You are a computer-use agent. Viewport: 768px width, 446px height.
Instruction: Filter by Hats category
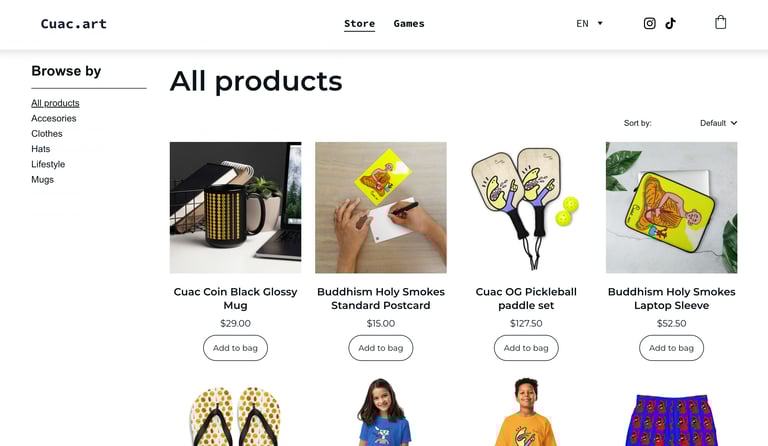(x=41, y=149)
